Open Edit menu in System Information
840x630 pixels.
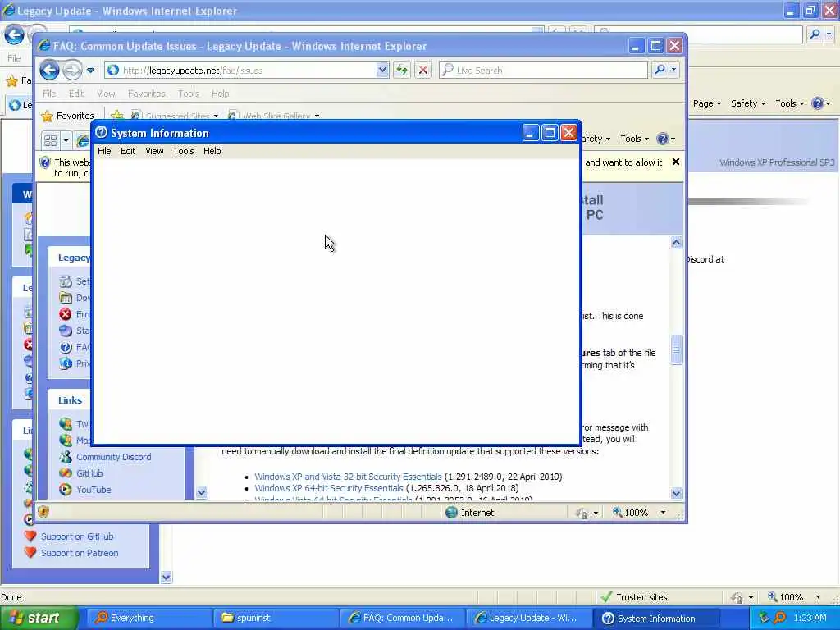(x=127, y=151)
